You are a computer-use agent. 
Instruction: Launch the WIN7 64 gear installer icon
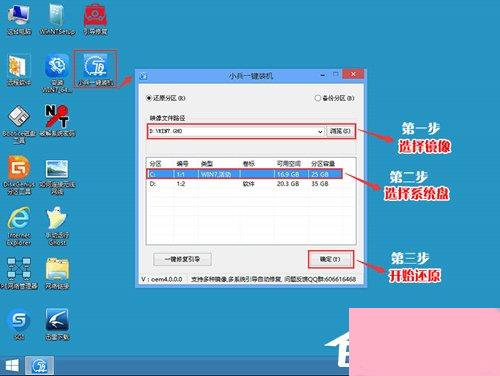(x=57, y=73)
